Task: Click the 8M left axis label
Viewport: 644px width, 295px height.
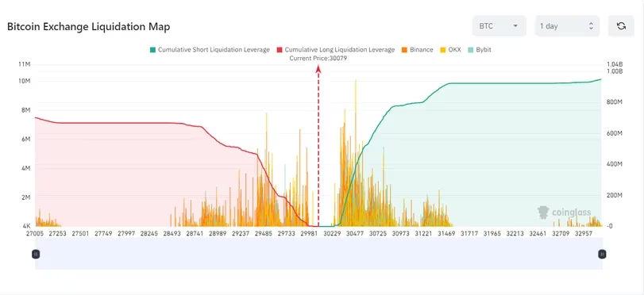Action: [x=26, y=110]
